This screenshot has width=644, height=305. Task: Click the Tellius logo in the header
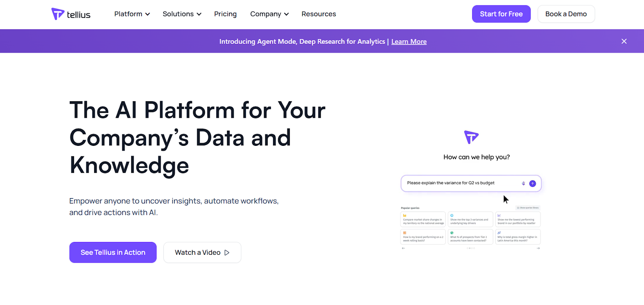[x=71, y=14]
